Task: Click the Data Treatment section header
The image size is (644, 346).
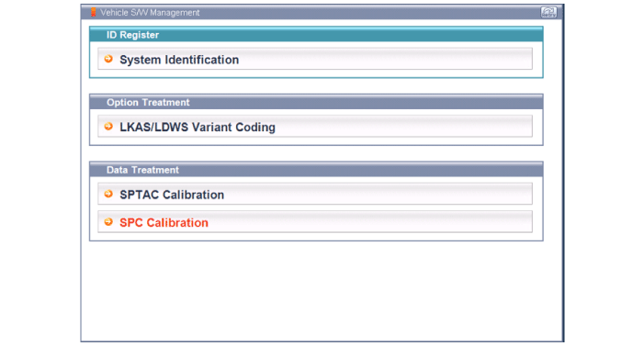Action: (x=316, y=170)
